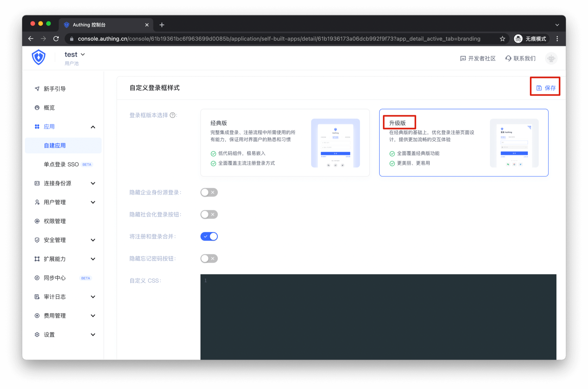Click the 联系我们 headset link
Image resolution: width=588 pixels, height=389 pixels.
[x=520, y=58]
